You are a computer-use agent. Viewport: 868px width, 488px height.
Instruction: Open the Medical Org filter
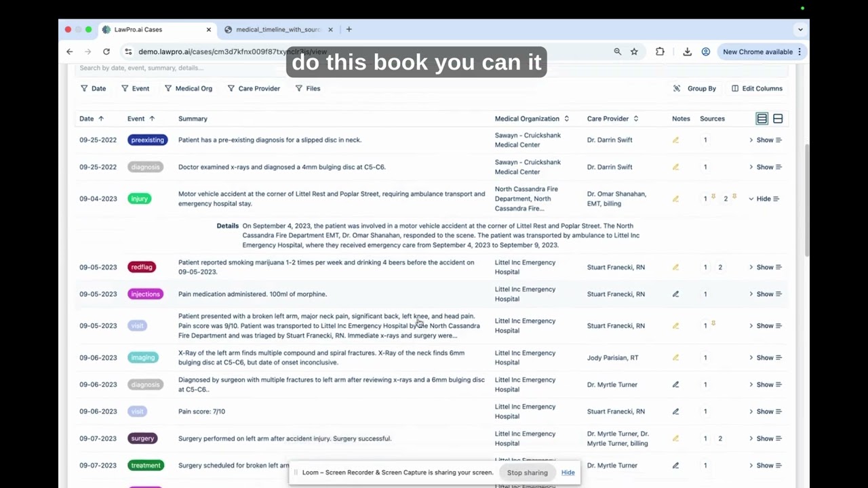pyautogui.click(x=189, y=88)
